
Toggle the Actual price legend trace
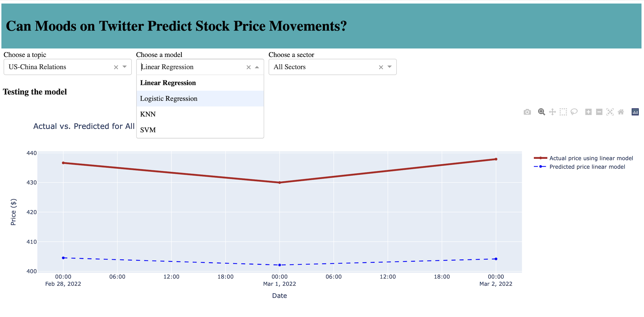tap(591, 158)
